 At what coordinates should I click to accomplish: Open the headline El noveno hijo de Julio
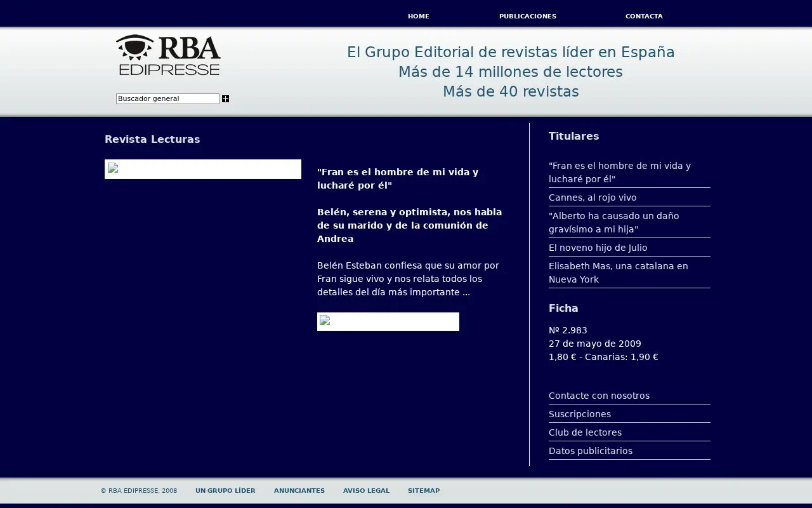coord(598,248)
